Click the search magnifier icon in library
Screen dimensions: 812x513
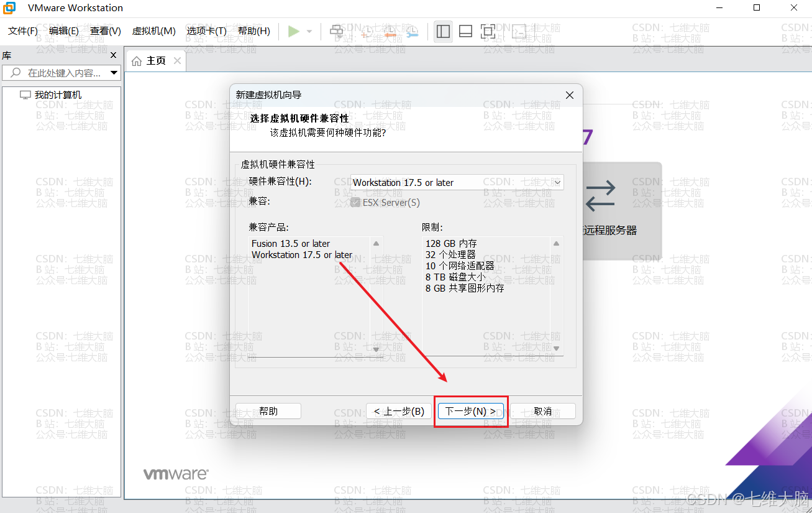click(16, 73)
